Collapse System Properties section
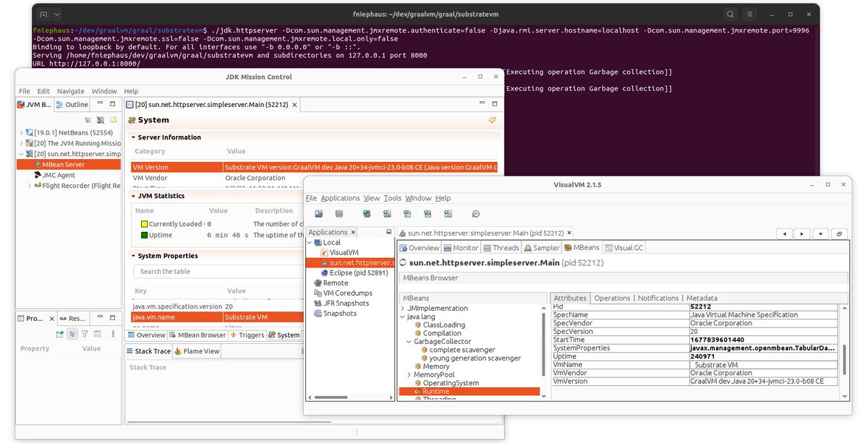 134,256
